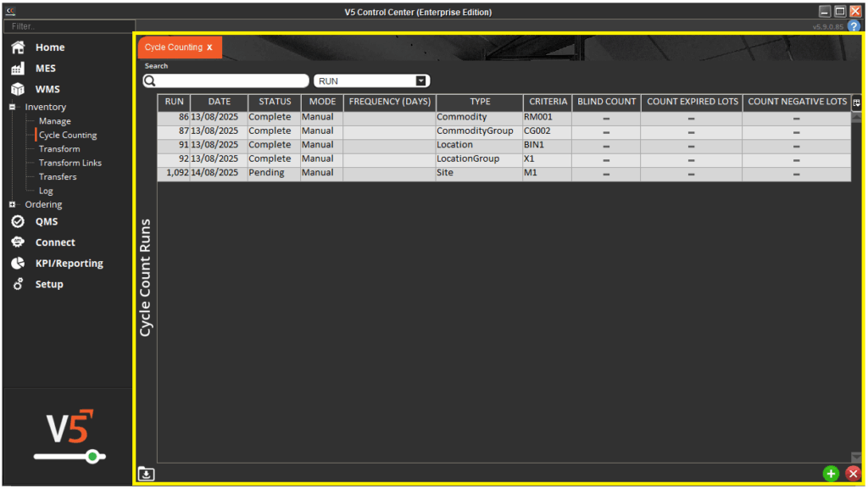Open Manage under Inventory
Image resolution: width=868 pixels, height=489 pixels.
55,121
